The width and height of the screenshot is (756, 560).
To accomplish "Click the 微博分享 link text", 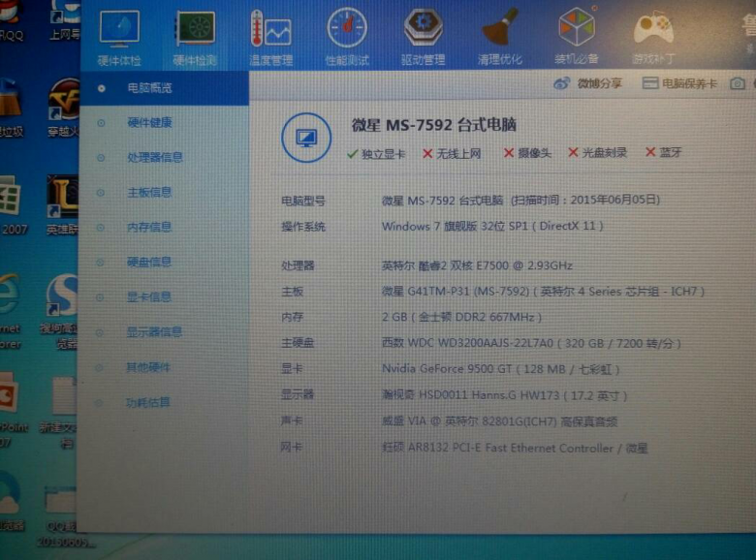I will click(599, 84).
